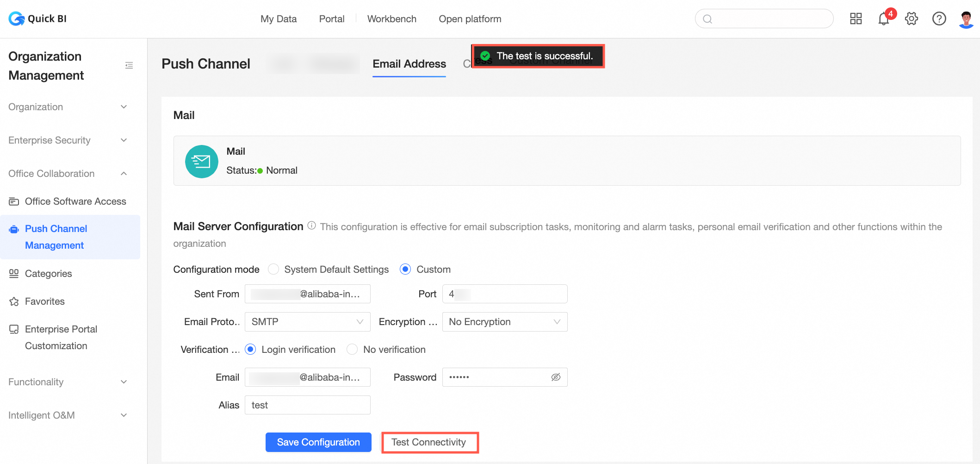Click the Test Connectivity button
The image size is (980, 464).
tap(429, 442)
